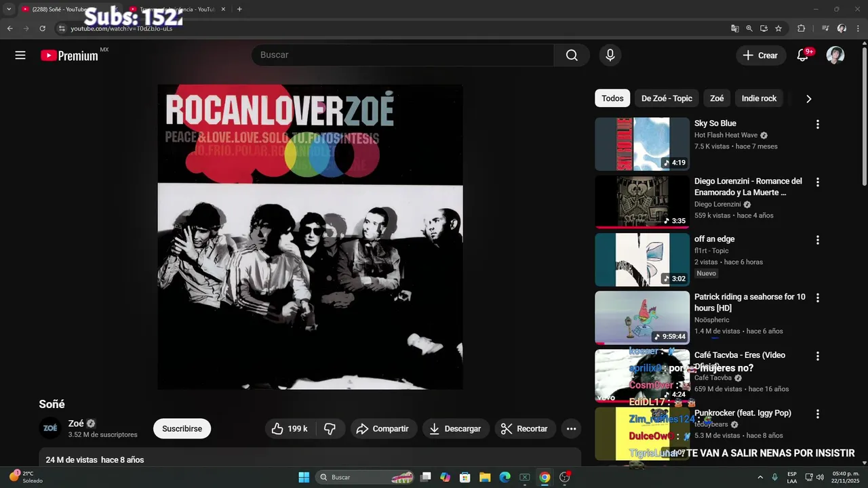This screenshot has width=868, height=488.
Task: Open Hot Flash Heat Wave channel
Action: click(x=726, y=136)
